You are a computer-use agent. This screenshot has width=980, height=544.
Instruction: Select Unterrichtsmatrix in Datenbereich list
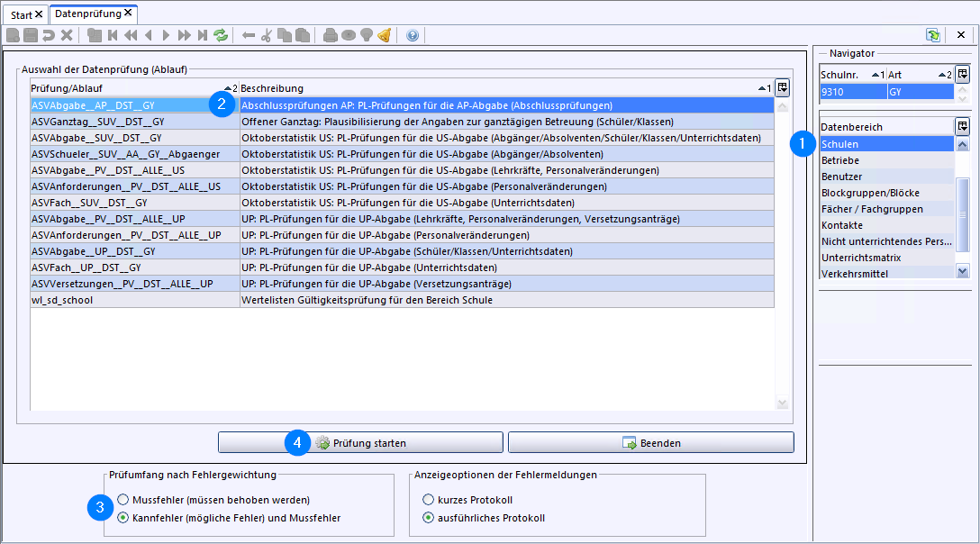point(887,258)
